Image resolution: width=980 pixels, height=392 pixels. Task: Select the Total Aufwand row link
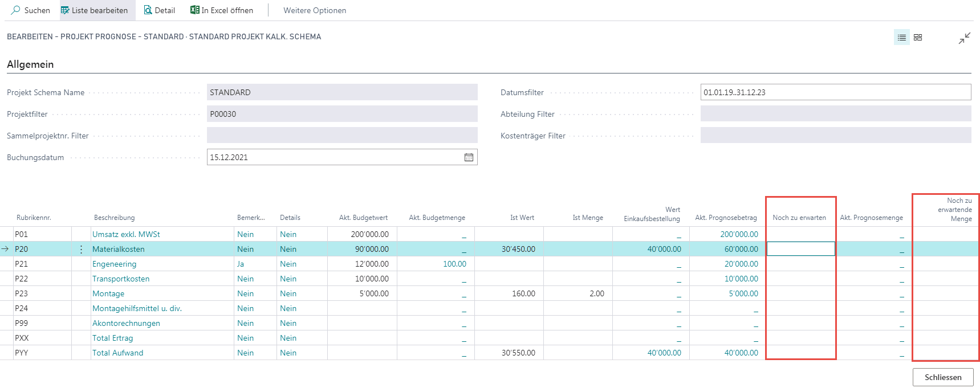point(118,353)
